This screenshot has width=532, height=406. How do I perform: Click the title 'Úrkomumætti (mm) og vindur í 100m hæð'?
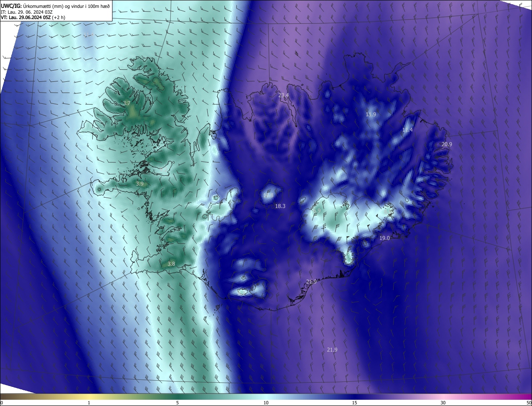[x=67, y=5]
